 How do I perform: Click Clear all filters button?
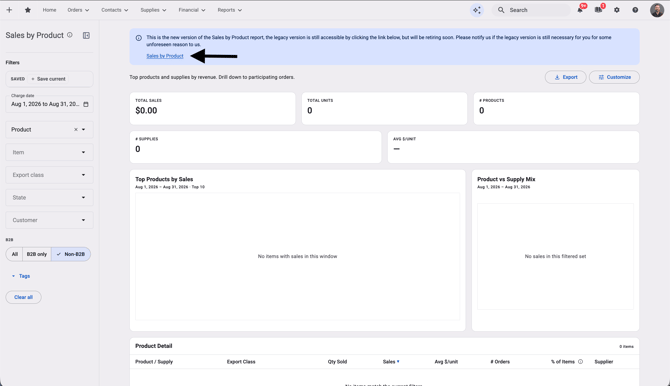click(x=24, y=297)
